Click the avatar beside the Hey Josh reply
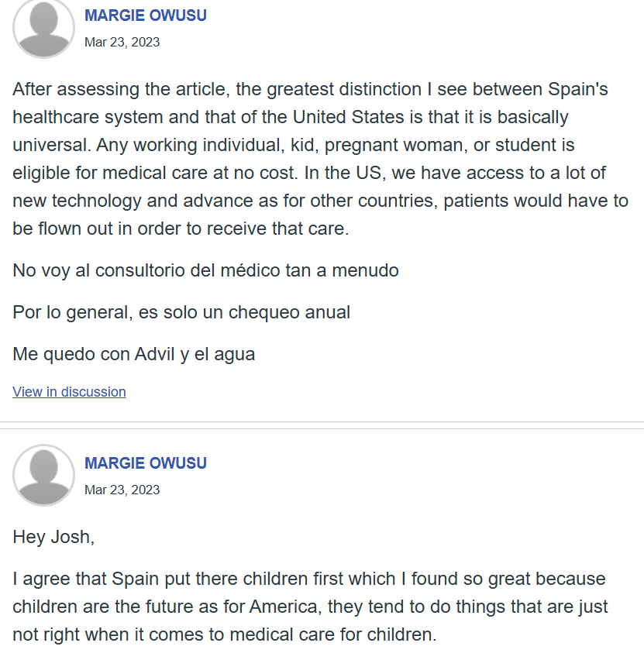The width and height of the screenshot is (644, 667). pyautogui.click(x=43, y=475)
